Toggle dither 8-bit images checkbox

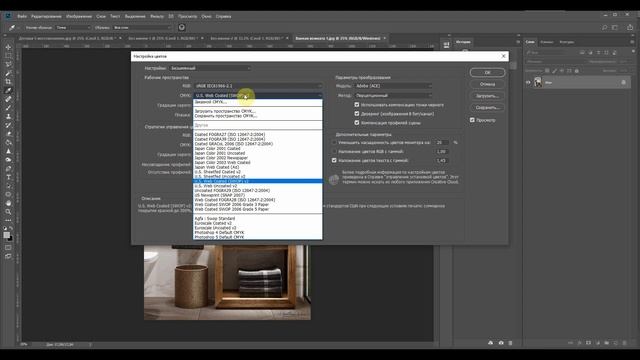pyautogui.click(x=357, y=114)
